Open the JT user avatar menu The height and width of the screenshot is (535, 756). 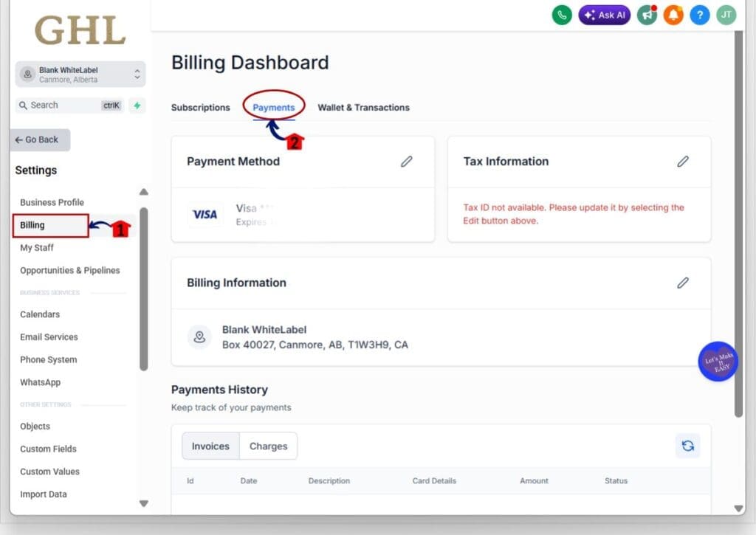click(726, 15)
